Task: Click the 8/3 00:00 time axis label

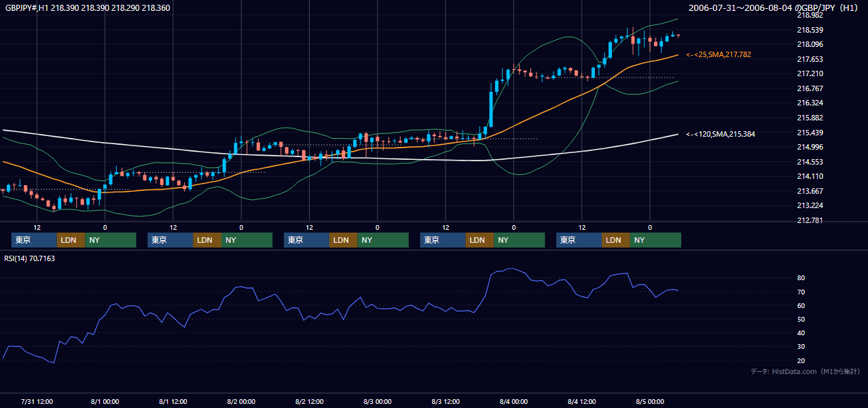Action: [378, 402]
